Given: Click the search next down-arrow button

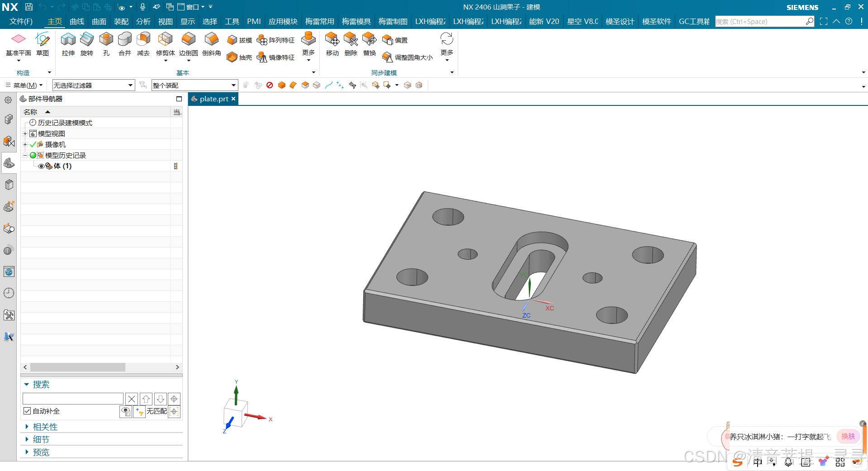Looking at the screenshot, I should 160,399.
